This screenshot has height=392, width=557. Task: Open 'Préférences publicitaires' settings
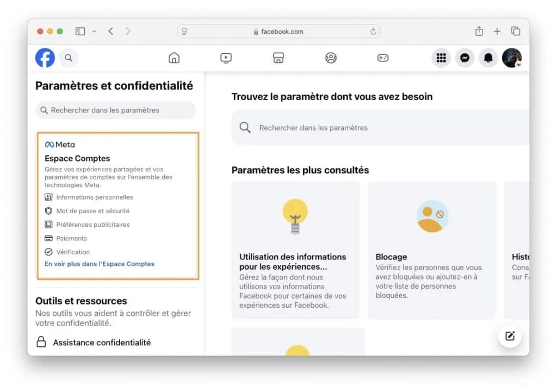[x=92, y=225]
